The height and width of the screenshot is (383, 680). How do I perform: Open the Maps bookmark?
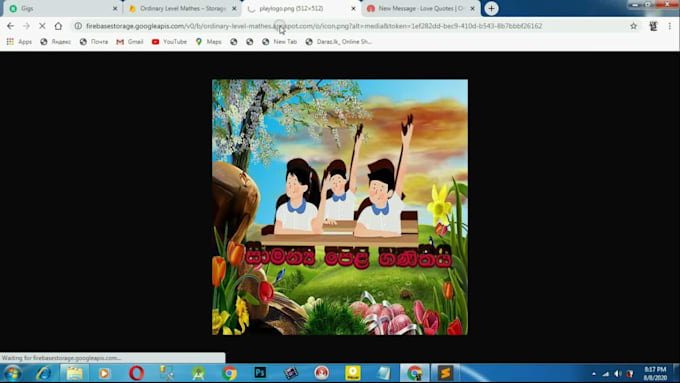coord(209,42)
